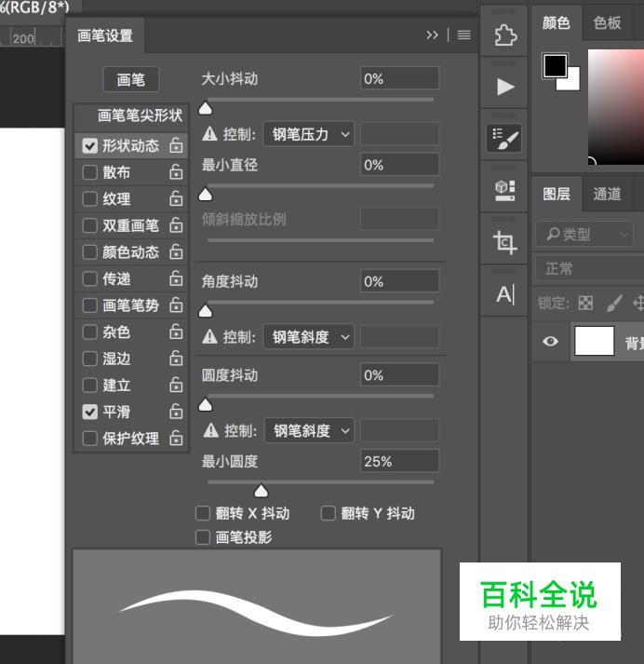Viewport: 644px width, 664px height.
Task: Open layer filter 类型 dropdown
Action: [x=584, y=234]
